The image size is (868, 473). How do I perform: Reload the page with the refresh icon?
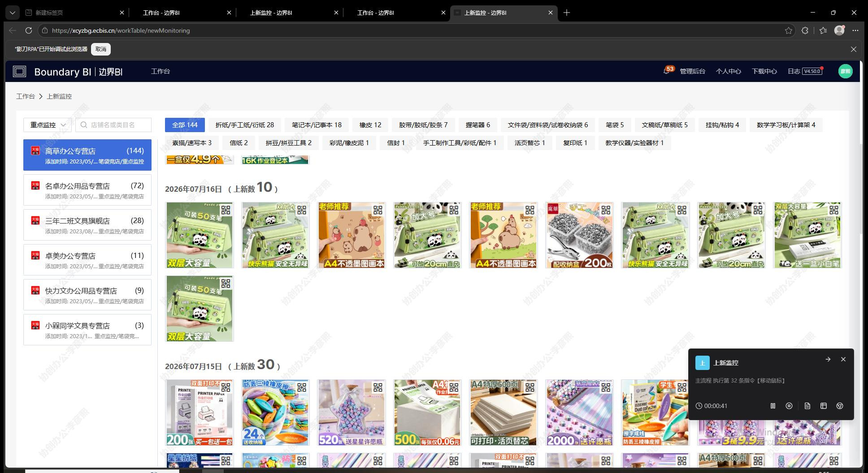29,30
